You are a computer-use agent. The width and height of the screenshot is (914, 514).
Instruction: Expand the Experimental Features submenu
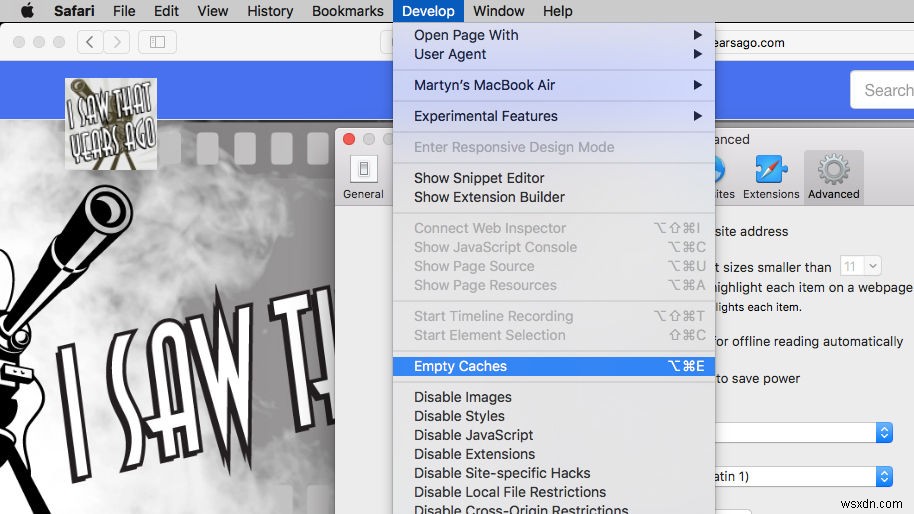(x=554, y=116)
